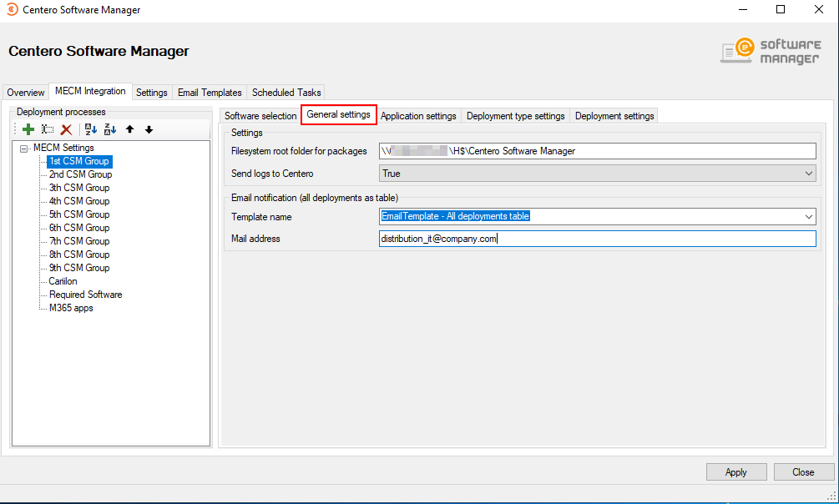
Task: Sort deployment processes Z to A
Action: pyautogui.click(x=110, y=129)
